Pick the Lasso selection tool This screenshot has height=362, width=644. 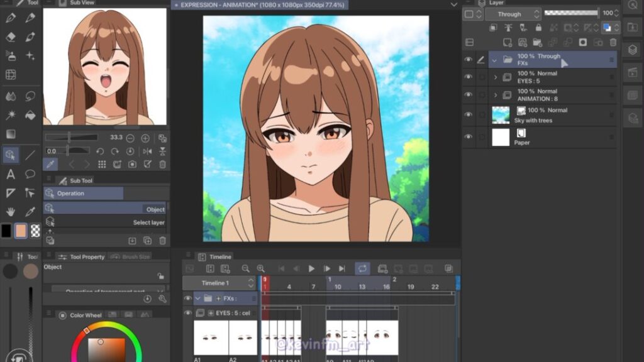click(x=30, y=96)
